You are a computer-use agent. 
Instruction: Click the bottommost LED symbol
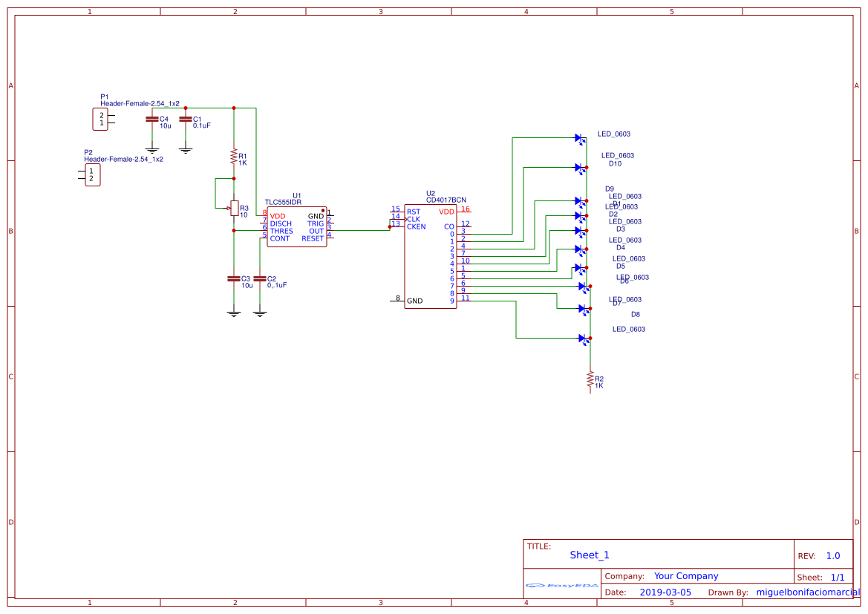coord(581,339)
